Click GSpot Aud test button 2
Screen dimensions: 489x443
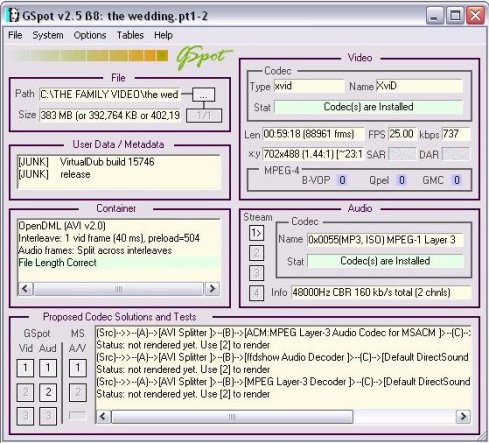[x=48, y=392]
